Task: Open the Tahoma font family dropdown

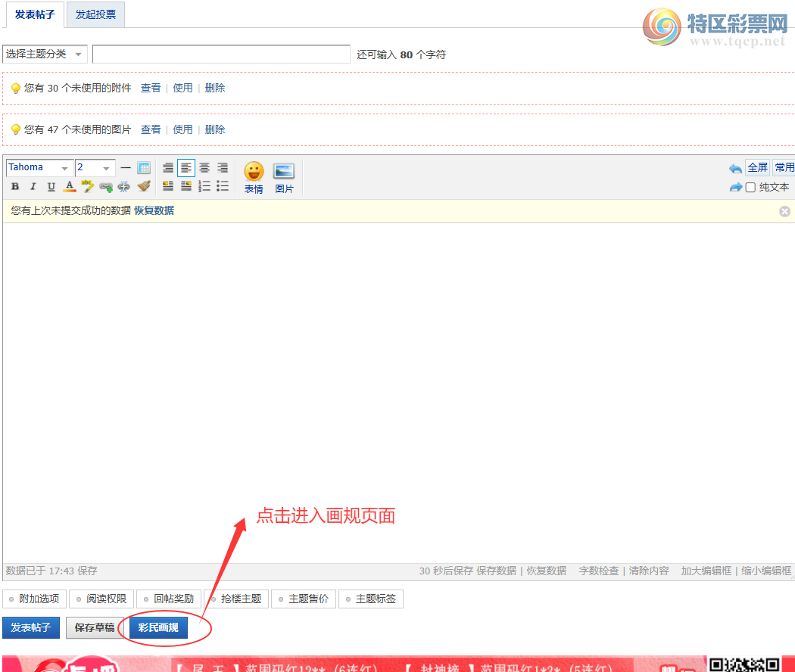Action: [39, 167]
